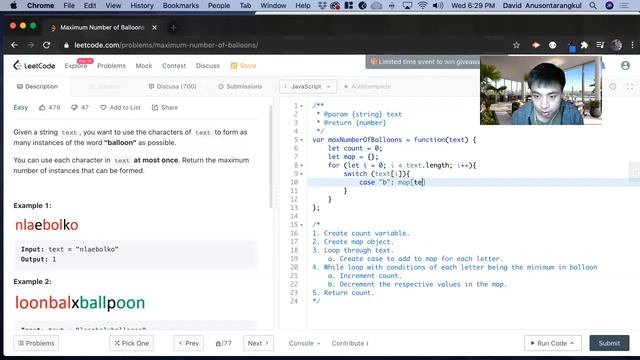Image resolution: width=640 pixels, height=360 pixels.
Task: Click the Easy difficulty label
Action: pyautogui.click(x=20, y=107)
